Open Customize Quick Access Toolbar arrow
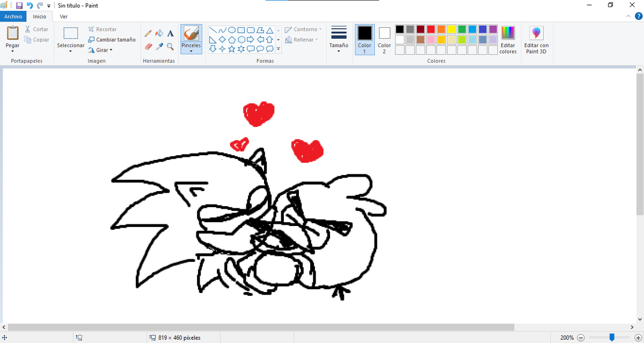Image resolution: width=644 pixels, height=343 pixels. 49,5
